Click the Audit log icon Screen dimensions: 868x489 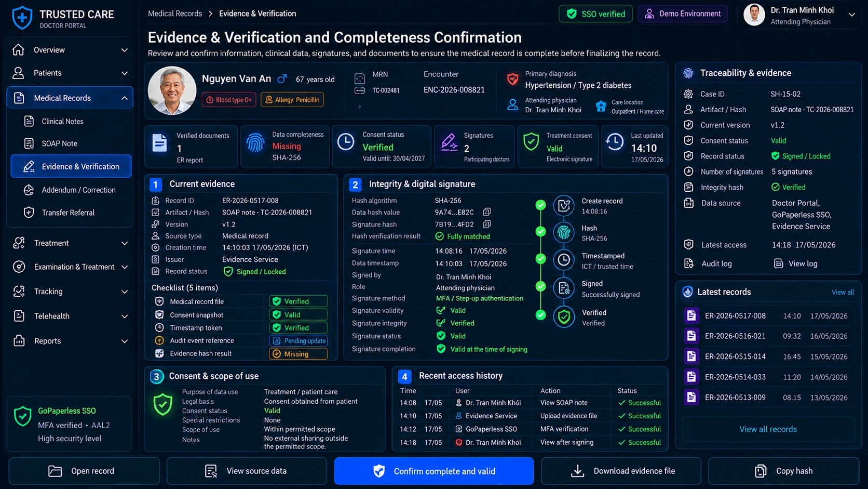[x=689, y=263]
